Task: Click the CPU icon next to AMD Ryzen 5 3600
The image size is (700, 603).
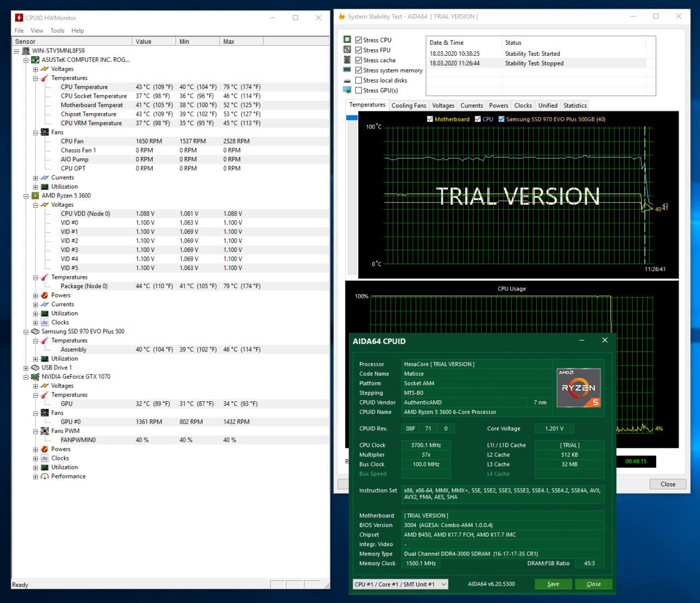Action: pos(35,196)
